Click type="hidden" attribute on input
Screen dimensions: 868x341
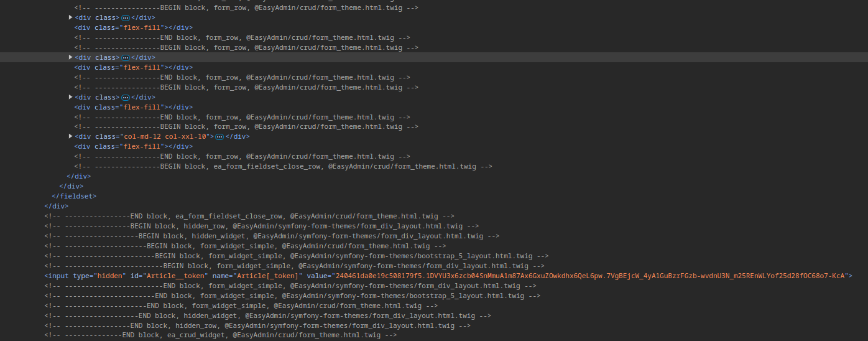99,276
